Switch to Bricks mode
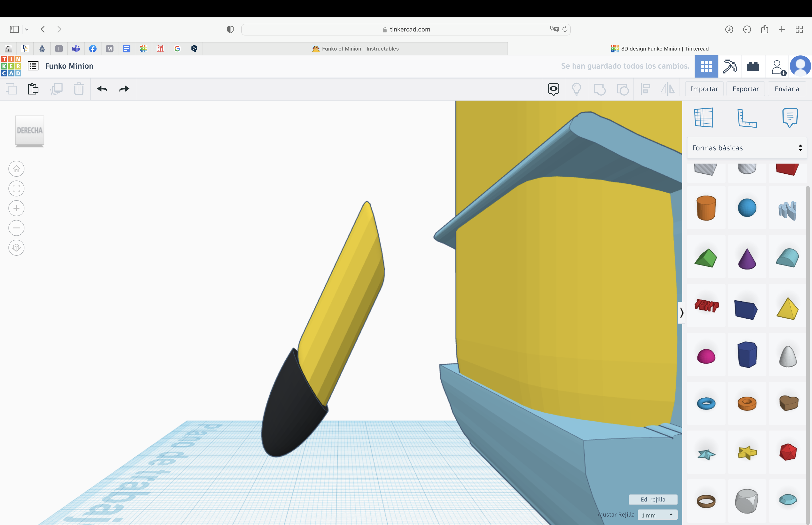Screen dimensions: 812x525 tap(753, 66)
